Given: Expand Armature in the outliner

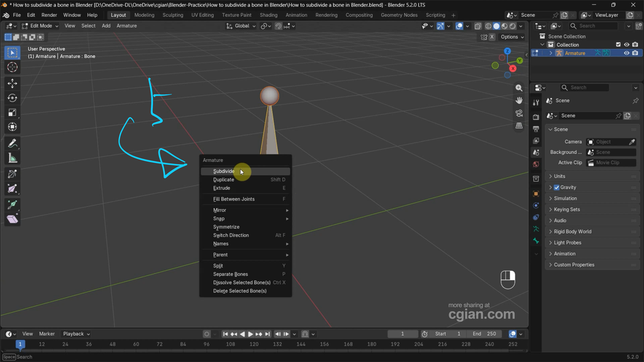Looking at the screenshot, I should coord(551,53).
